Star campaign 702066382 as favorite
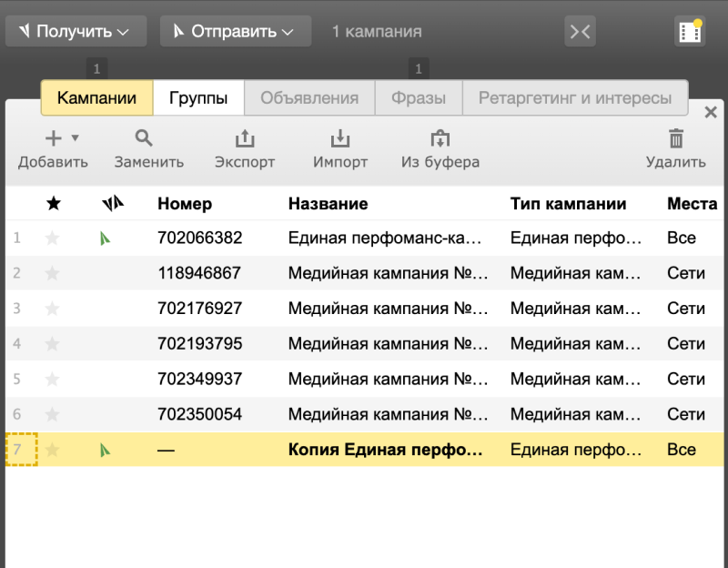Screen dimensions: 728x568 pos(53,238)
